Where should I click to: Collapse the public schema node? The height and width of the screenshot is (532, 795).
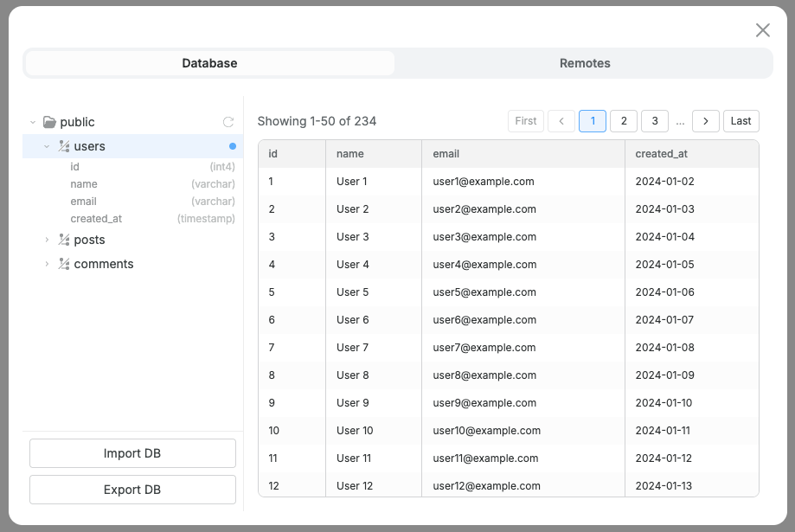(x=33, y=122)
